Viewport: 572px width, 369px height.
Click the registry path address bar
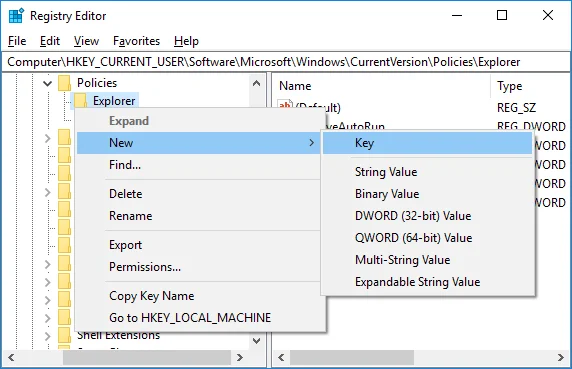[x=286, y=62]
